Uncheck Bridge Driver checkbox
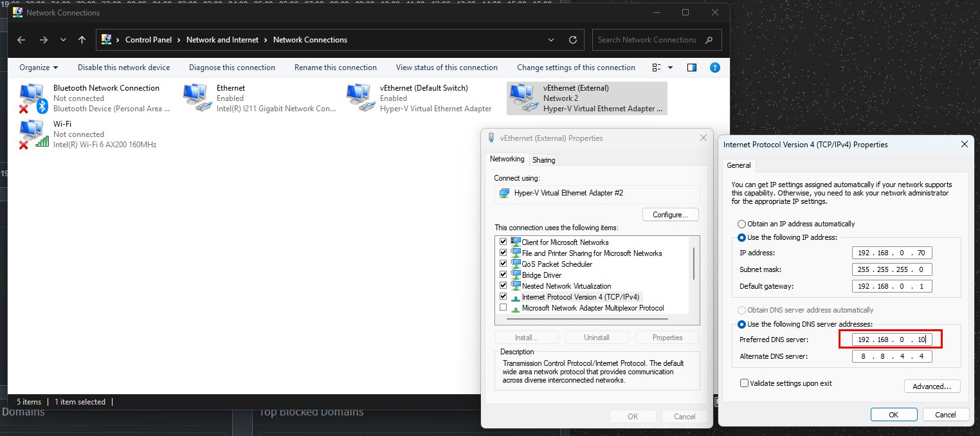This screenshot has height=436, width=980. click(504, 275)
